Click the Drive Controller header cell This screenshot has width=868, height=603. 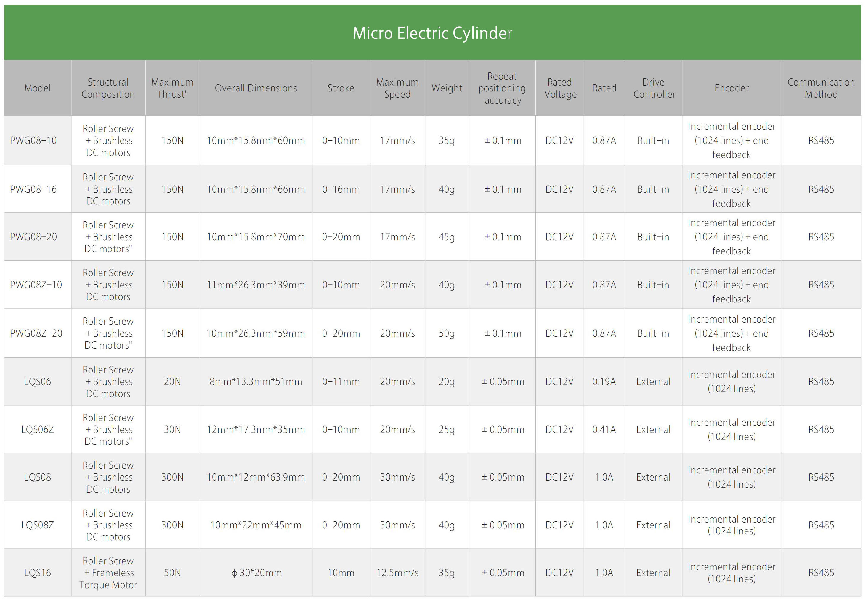(654, 88)
